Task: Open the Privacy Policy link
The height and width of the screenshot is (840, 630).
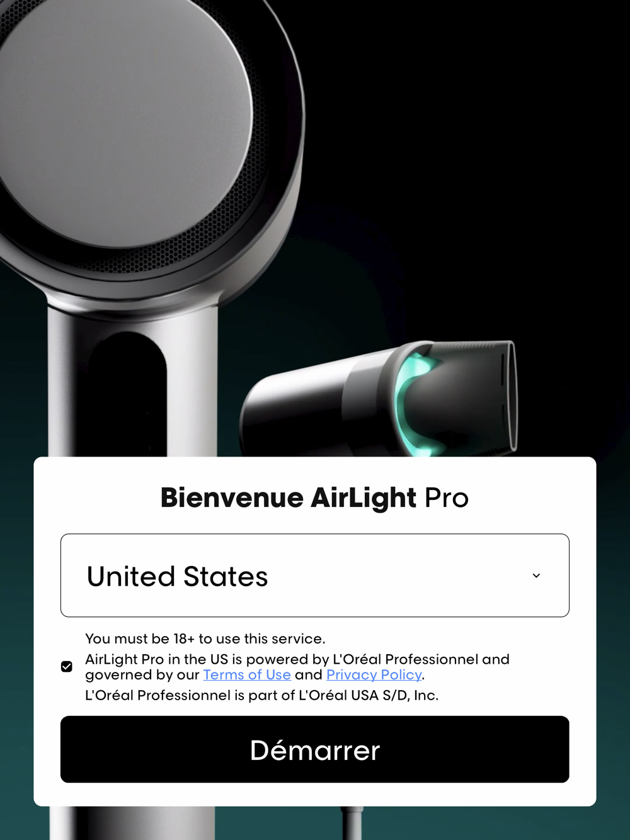Action: tap(374, 674)
